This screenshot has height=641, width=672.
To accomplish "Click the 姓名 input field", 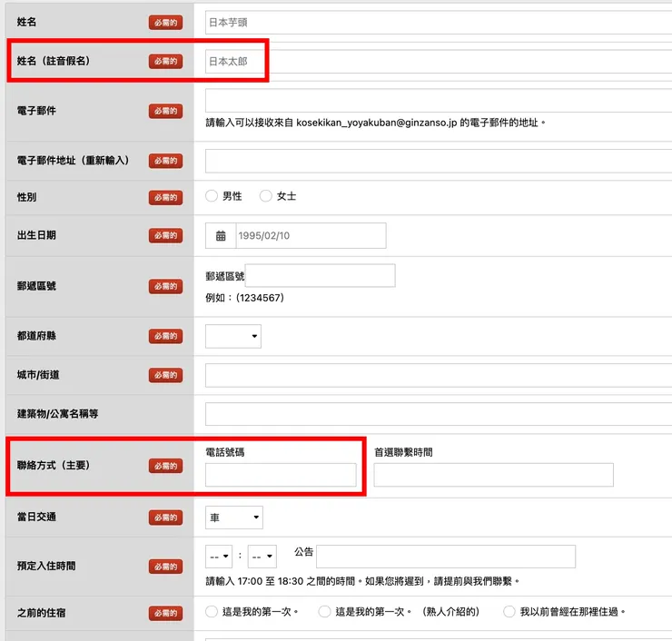I will [x=439, y=23].
